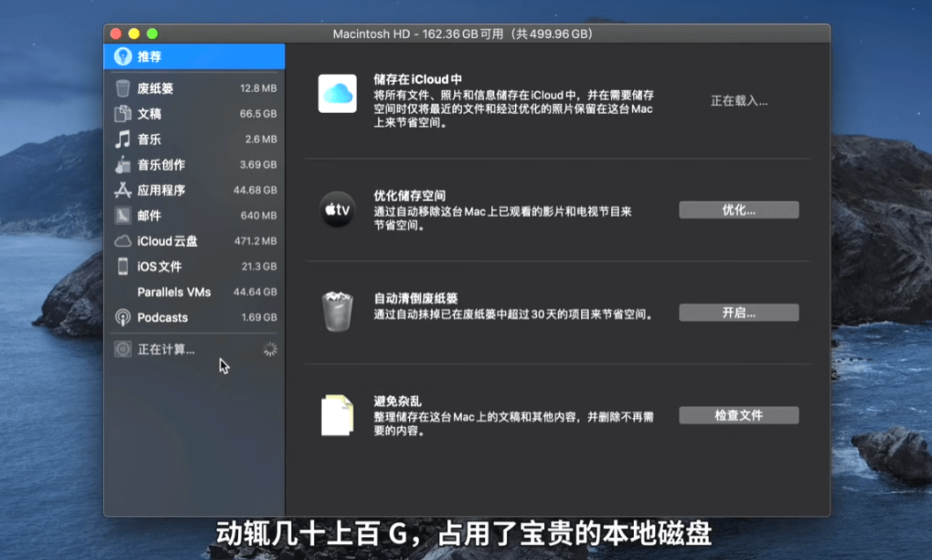Select the 音乐创作 sidebar label

click(x=161, y=165)
